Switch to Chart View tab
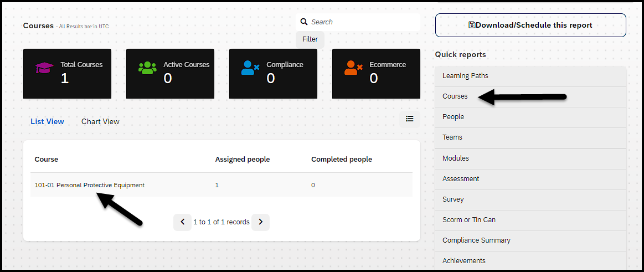 [100, 122]
